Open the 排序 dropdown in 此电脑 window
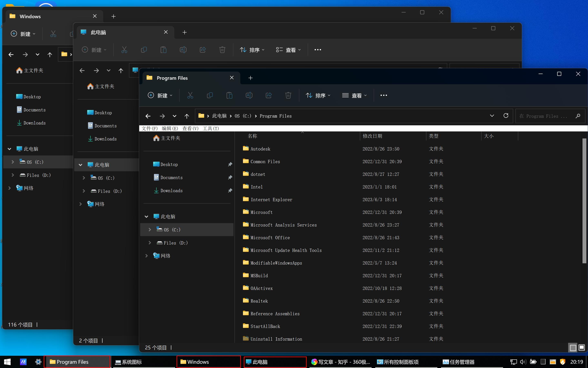 coord(252,50)
